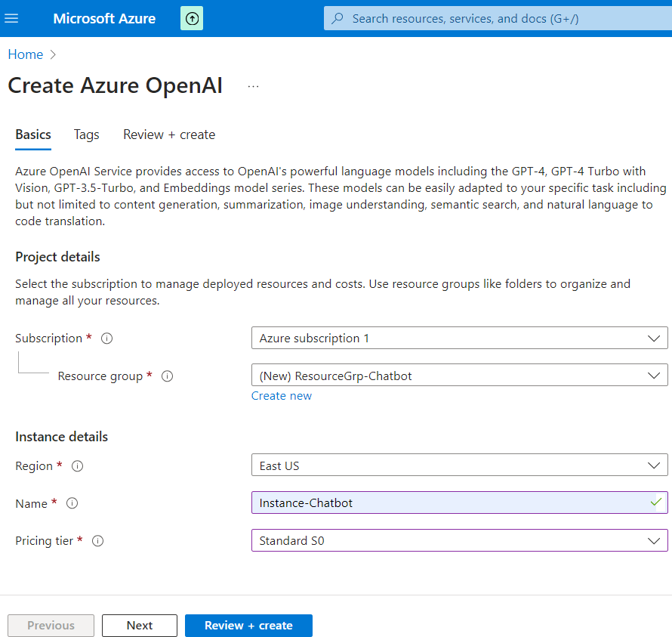Click the info icon beside Pricing tier
672x637 pixels.
click(97, 541)
